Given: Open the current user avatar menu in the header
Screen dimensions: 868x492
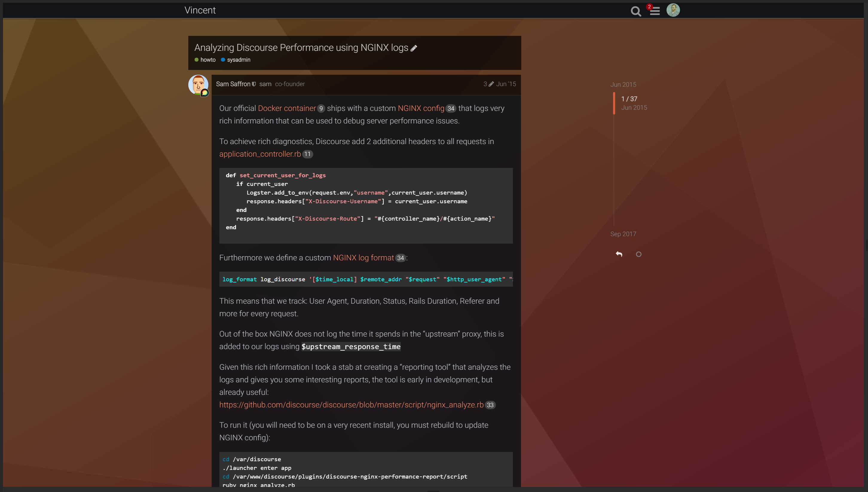Looking at the screenshot, I should [673, 10].
